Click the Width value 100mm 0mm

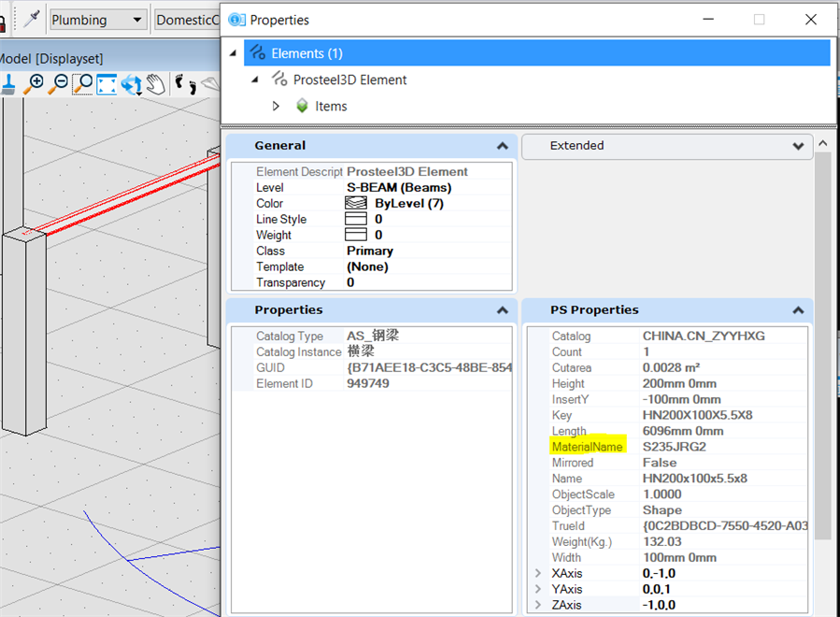pyautogui.click(x=679, y=557)
